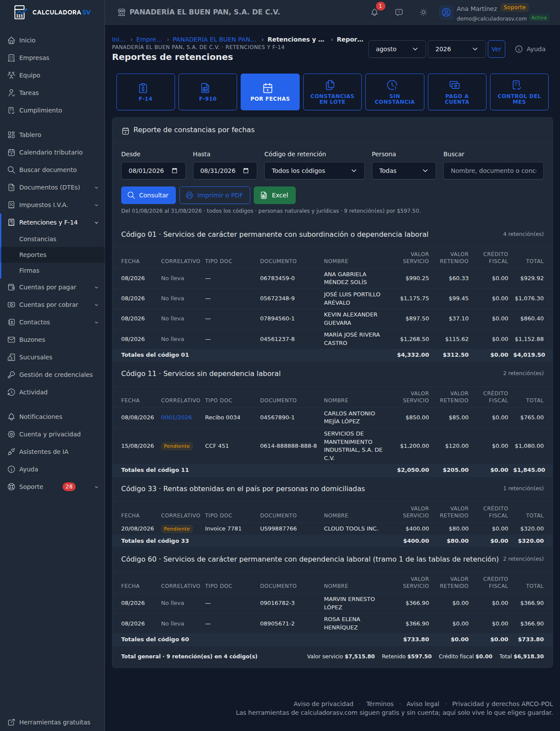Open the month dropdown showing agosto
The width and height of the screenshot is (560, 731).
[x=397, y=49]
